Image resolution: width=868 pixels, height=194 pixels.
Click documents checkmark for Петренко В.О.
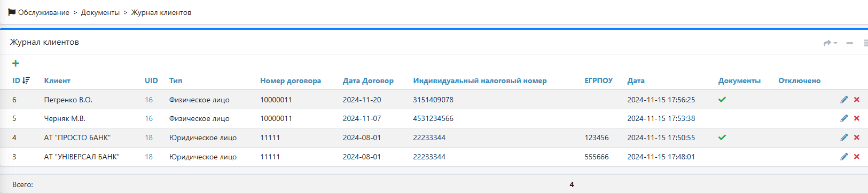pos(722,100)
